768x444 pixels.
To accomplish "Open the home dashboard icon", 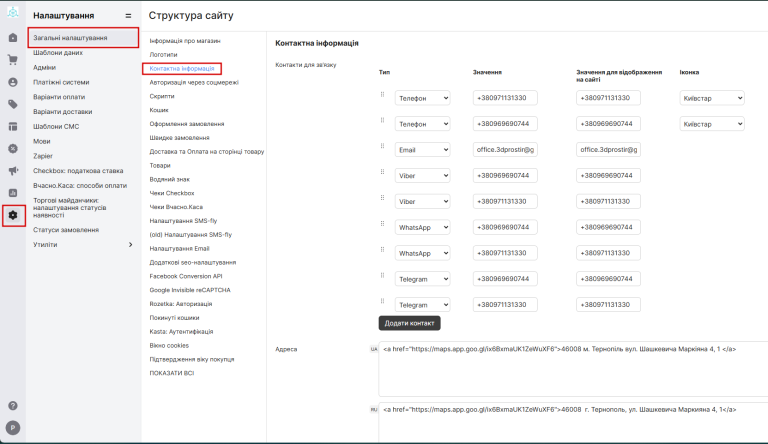I will (x=13, y=38).
